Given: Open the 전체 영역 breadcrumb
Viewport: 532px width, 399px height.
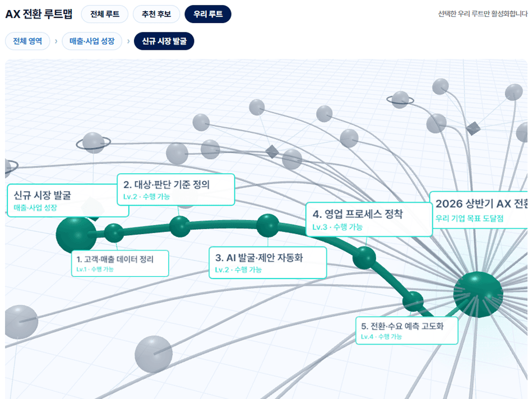Looking at the screenshot, I should [x=27, y=41].
